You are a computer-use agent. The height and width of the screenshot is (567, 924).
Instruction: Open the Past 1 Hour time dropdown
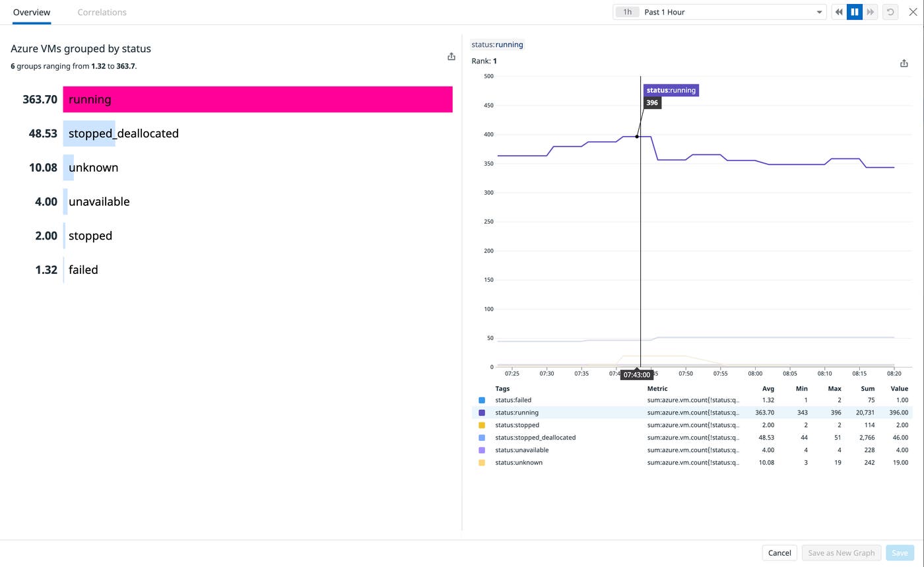(719, 11)
